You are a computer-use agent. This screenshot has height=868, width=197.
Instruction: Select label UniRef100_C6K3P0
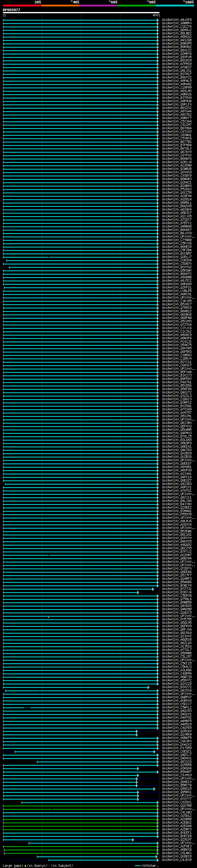click(177, 741)
